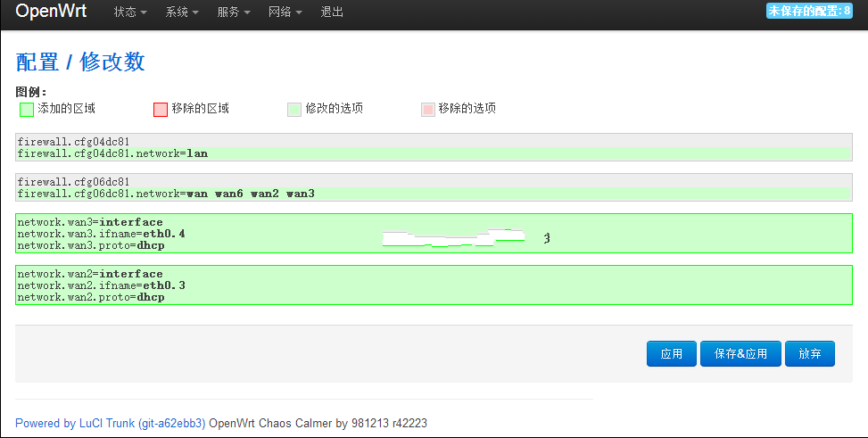Click the 配置 / 修改数 page heading
The height and width of the screenshot is (438, 868).
pyautogui.click(x=80, y=62)
